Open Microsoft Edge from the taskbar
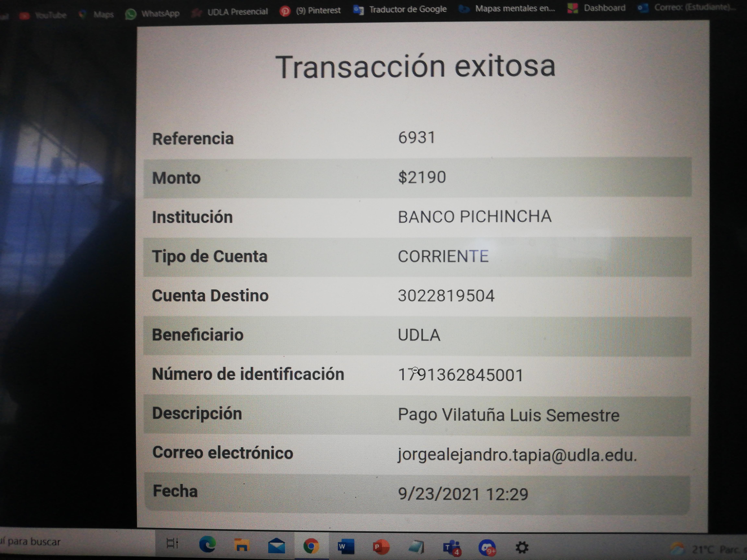This screenshot has width=747, height=560. pos(207,544)
